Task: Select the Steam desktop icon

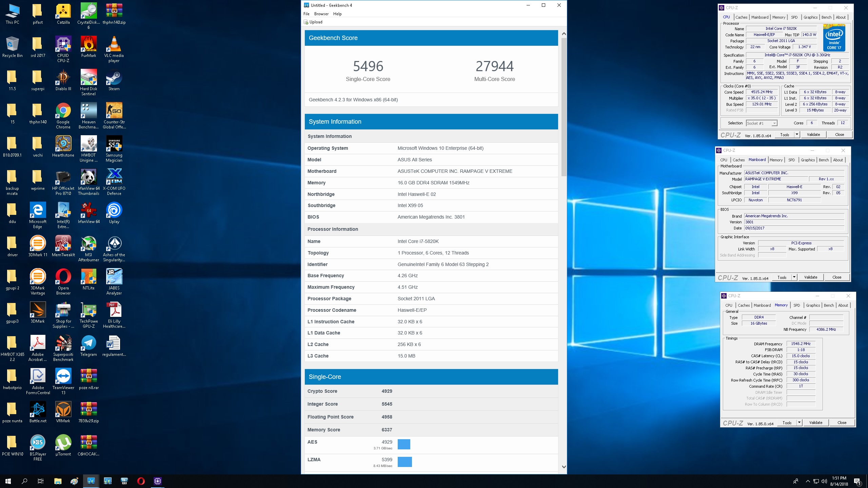Action: pyautogui.click(x=114, y=81)
